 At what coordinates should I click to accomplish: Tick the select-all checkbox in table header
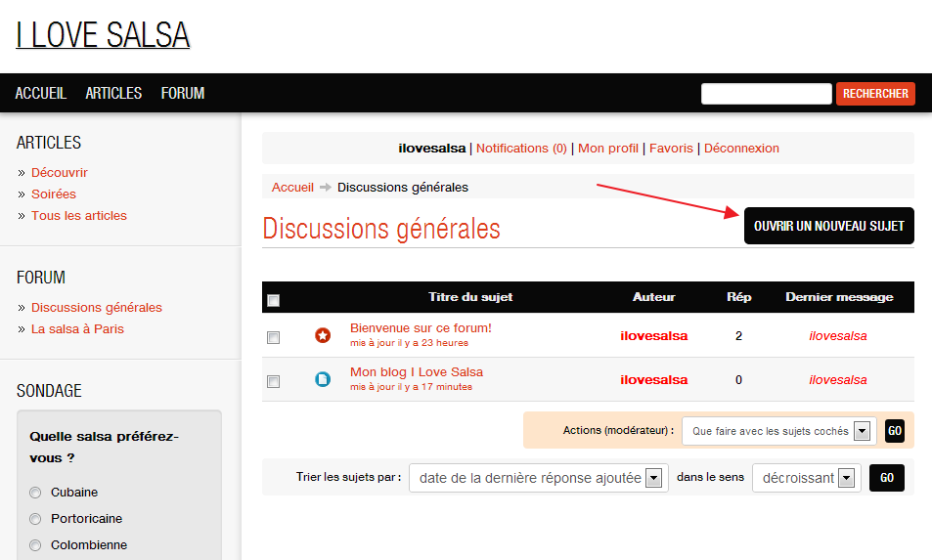[x=274, y=300]
